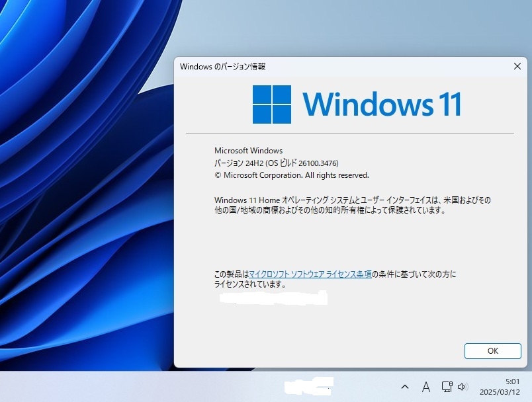Open network status icon in taskbar
532x402 pixels.
(447, 387)
